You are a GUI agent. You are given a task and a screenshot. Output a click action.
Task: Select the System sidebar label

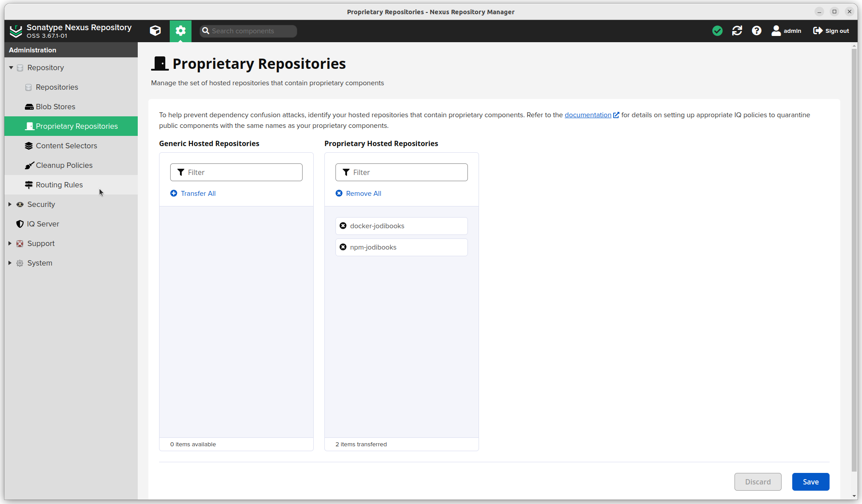point(40,263)
